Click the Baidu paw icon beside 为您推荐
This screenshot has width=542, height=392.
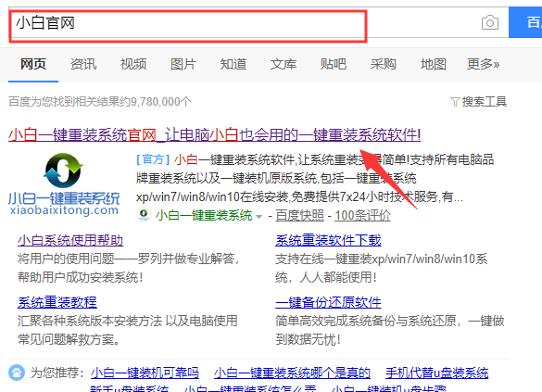17,373
